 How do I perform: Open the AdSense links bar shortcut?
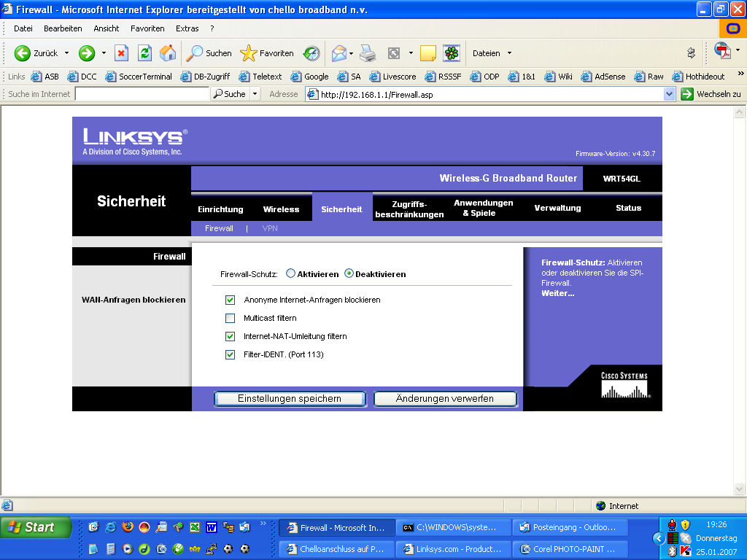(x=603, y=76)
